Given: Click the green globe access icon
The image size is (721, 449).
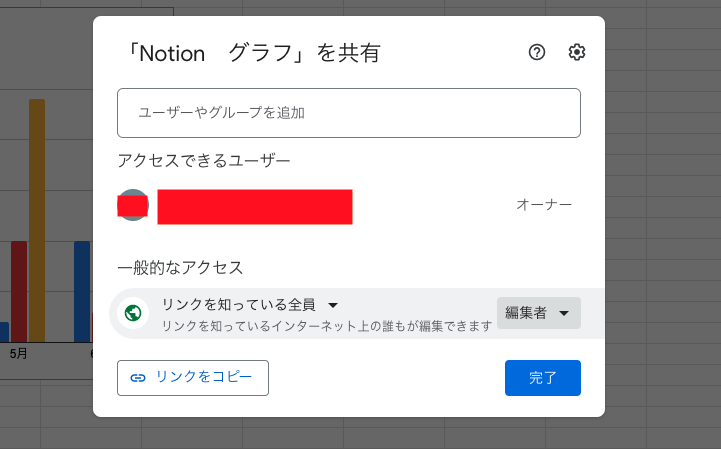Looking at the screenshot, I should tap(133, 313).
